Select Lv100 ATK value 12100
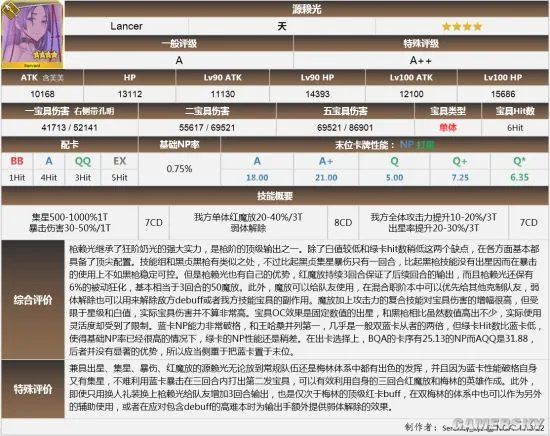Screen dimensions: 550x436 [x=411, y=94]
